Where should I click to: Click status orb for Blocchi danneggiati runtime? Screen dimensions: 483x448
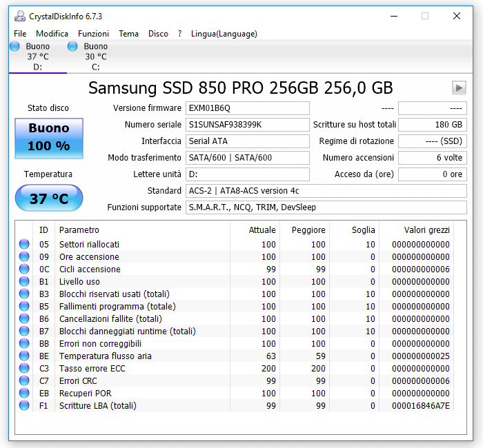point(24,331)
